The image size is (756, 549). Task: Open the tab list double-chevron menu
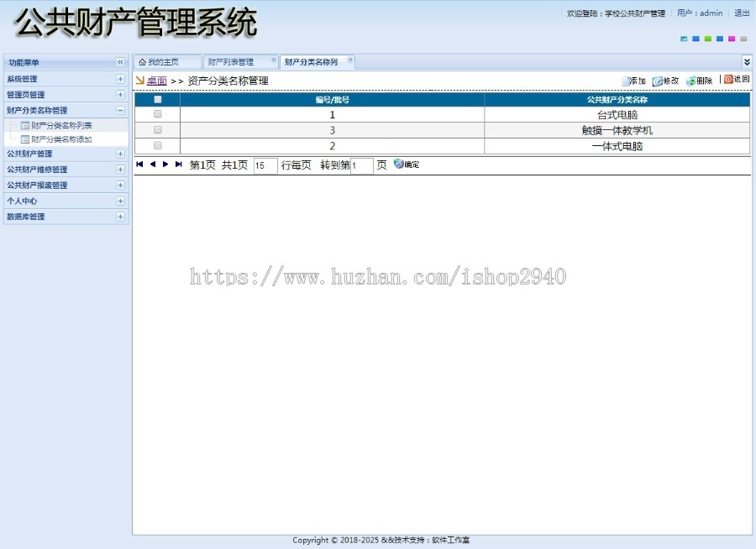tap(747, 61)
